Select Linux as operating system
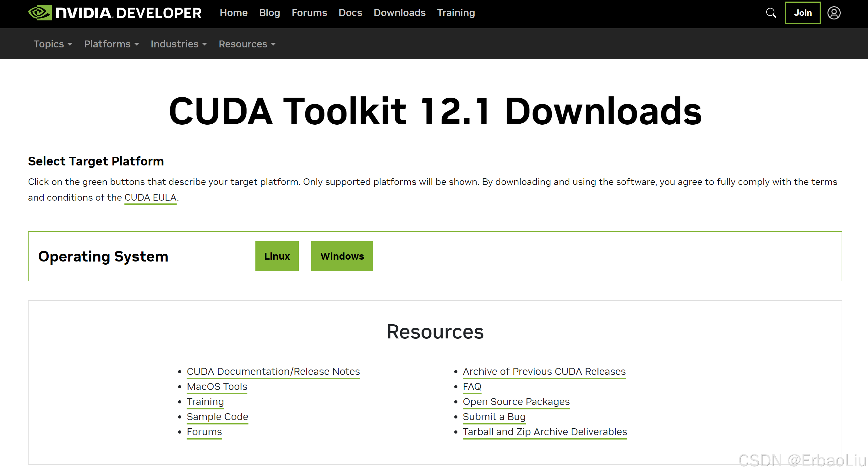The width and height of the screenshot is (868, 475). 277,256
